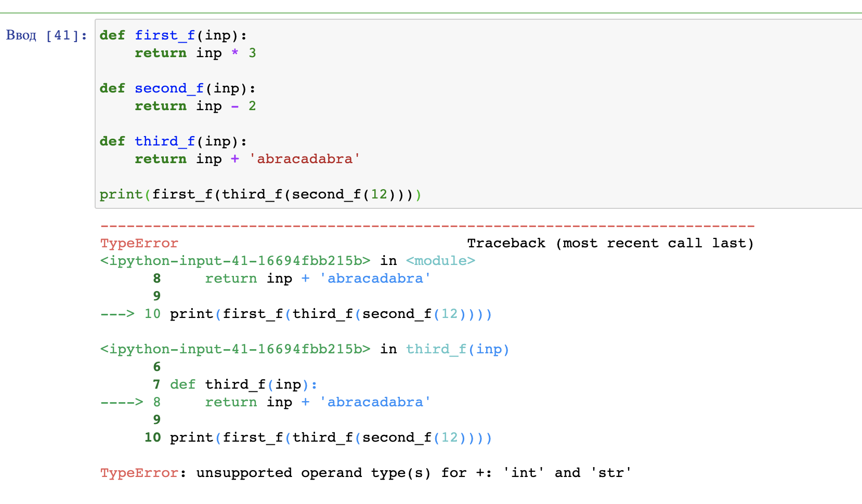Click the arrow pointing to traceback line 10
Viewport: 862px width, 504px height.
point(117,314)
